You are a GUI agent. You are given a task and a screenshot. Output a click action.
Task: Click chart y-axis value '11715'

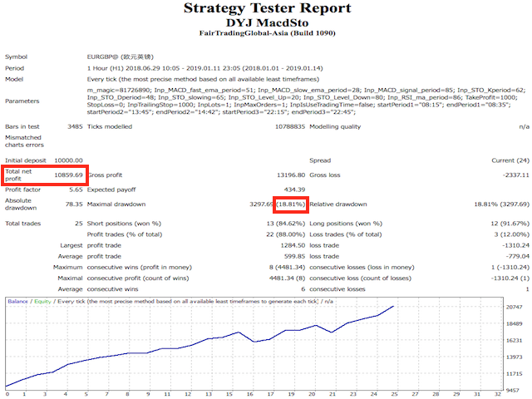click(x=514, y=373)
